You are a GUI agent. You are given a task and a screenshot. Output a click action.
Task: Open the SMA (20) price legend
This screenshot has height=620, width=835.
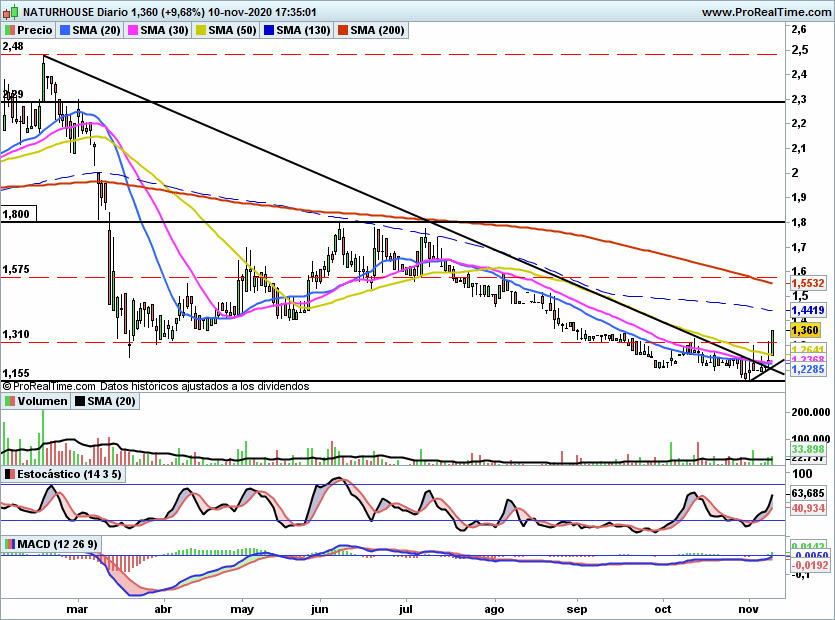click(x=90, y=30)
